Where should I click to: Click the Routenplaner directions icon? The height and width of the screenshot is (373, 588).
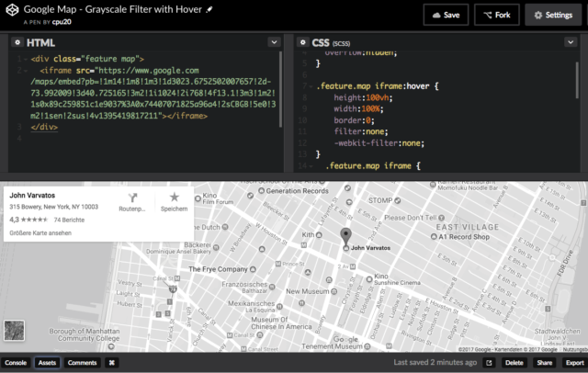132,198
